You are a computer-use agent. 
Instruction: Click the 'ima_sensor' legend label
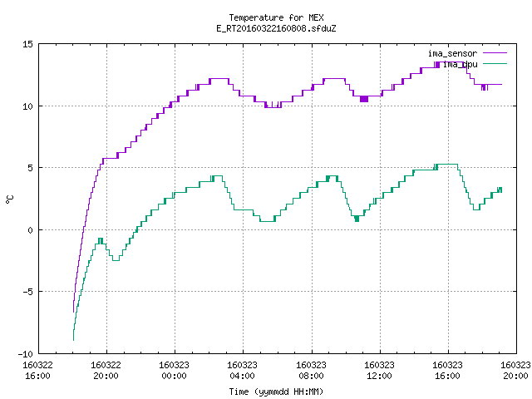click(x=452, y=53)
